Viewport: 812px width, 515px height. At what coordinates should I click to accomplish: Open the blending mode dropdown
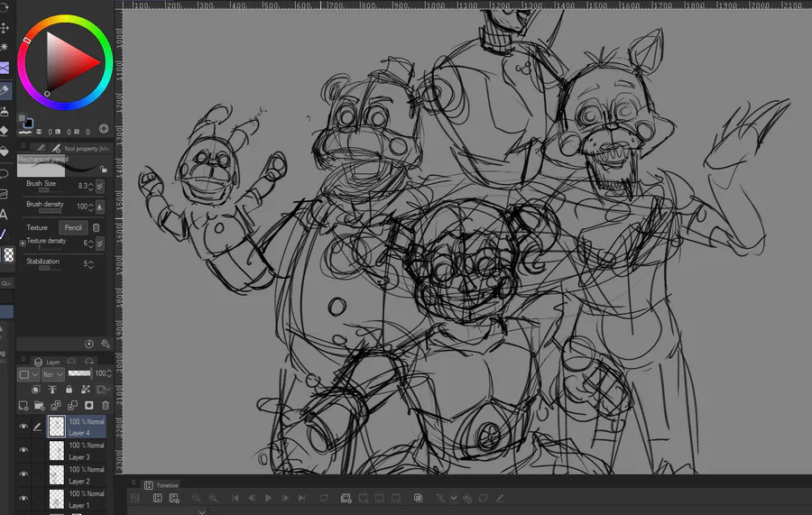click(53, 374)
